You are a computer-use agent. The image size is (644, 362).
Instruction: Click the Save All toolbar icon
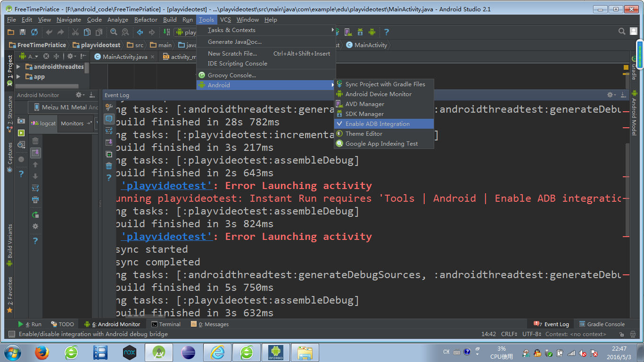[x=22, y=32]
